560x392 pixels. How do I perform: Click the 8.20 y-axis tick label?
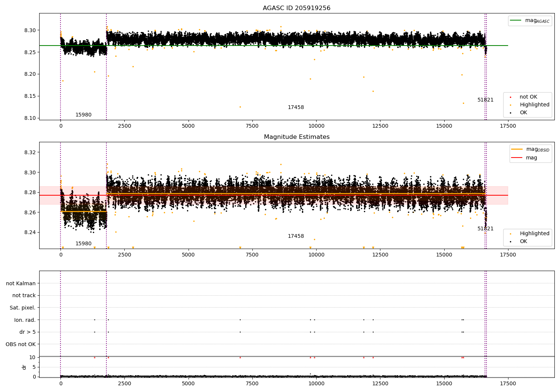click(29, 74)
